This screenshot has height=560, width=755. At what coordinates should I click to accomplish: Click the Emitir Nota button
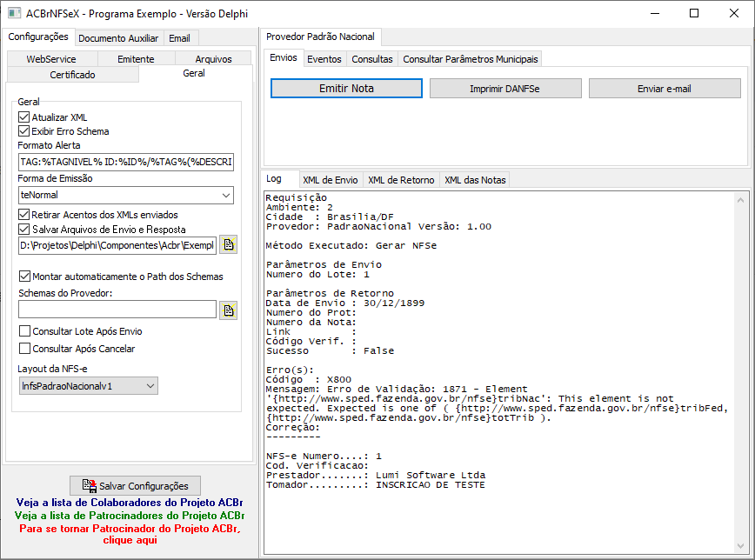coord(346,88)
